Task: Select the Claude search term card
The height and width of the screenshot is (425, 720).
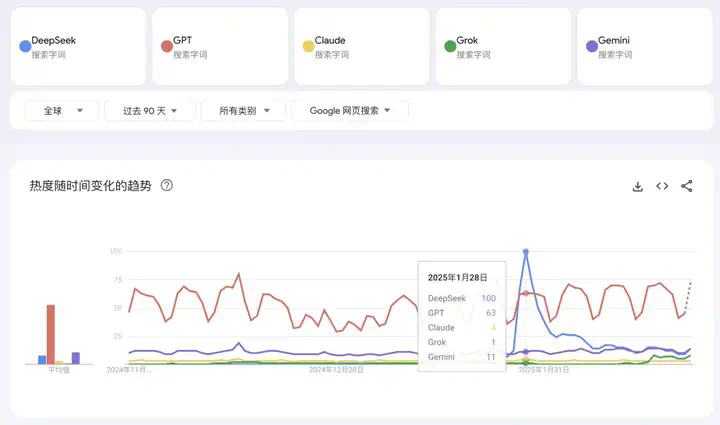Action: [362, 46]
